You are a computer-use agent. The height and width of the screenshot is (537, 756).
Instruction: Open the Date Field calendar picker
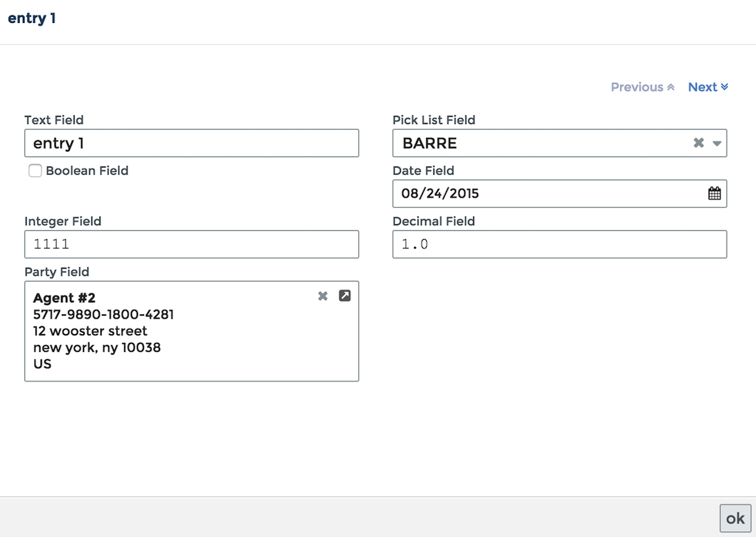pos(715,193)
